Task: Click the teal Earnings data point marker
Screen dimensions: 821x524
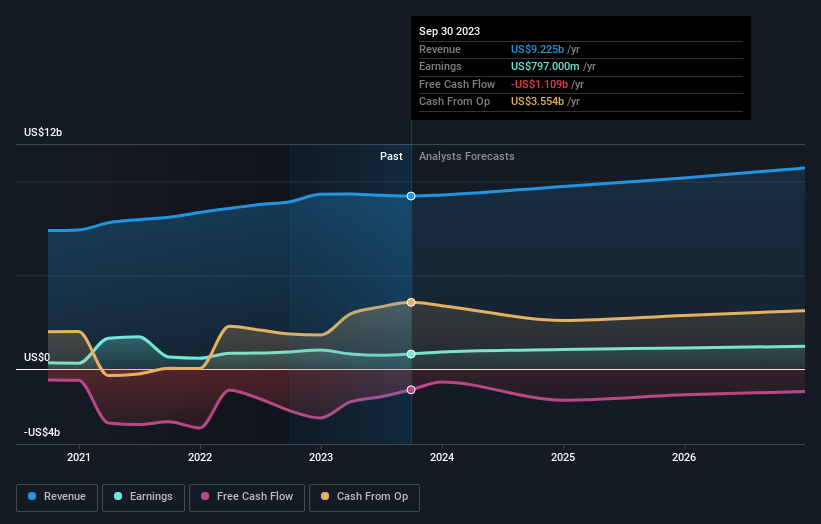Action: pos(411,354)
